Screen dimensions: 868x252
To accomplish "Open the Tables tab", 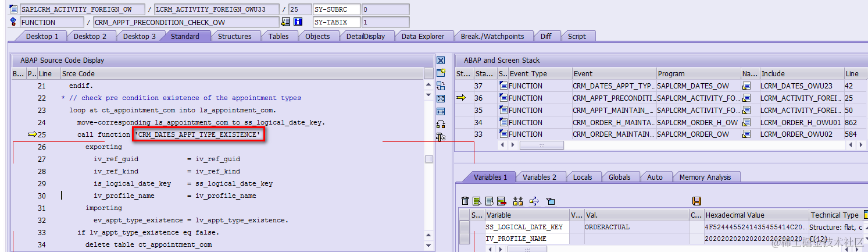I will (x=278, y=36).
